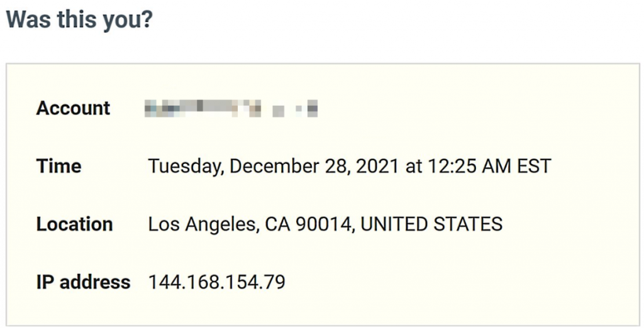This screenshot has height=328, width=644.
Task: Click the word 'you?' in the heading
Action: [x=127, y=21]
